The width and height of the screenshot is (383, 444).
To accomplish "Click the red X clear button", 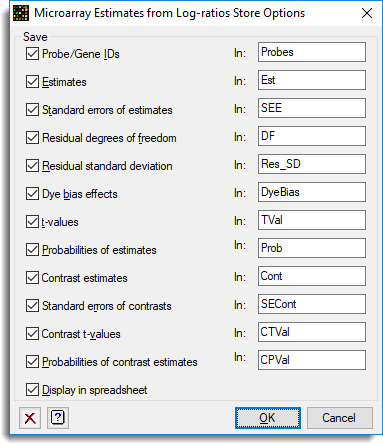I will pyautogui.click(x=30, y=418).
